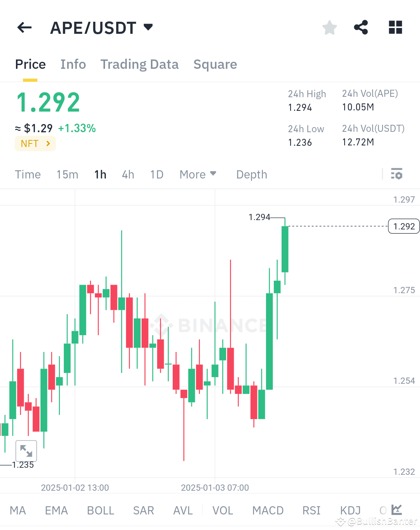The width and height of the screenshot is (420, 530).
Task: Open the share options
Action: (x=361, y=27)
